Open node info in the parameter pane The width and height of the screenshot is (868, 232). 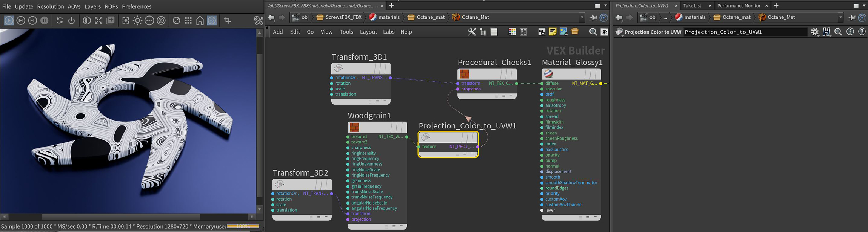coord(850,32)
